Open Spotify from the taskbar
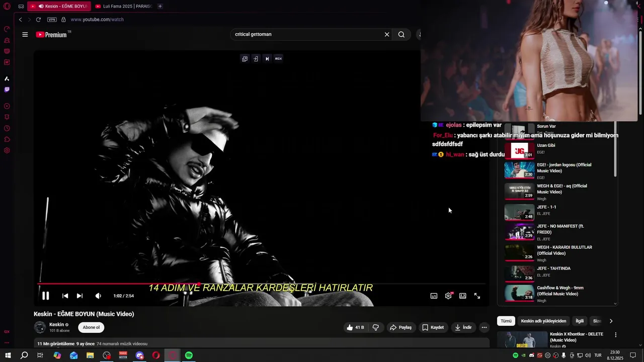Image resolution: width=644 pixels, height=362 pixels. [189, 355]
